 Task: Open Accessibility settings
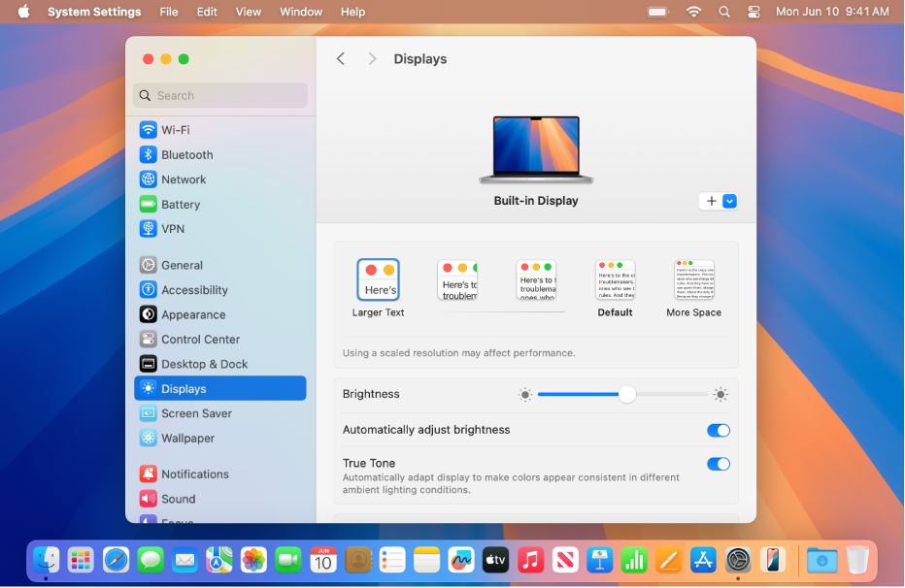pyautogui.click(x=192, y=289)
